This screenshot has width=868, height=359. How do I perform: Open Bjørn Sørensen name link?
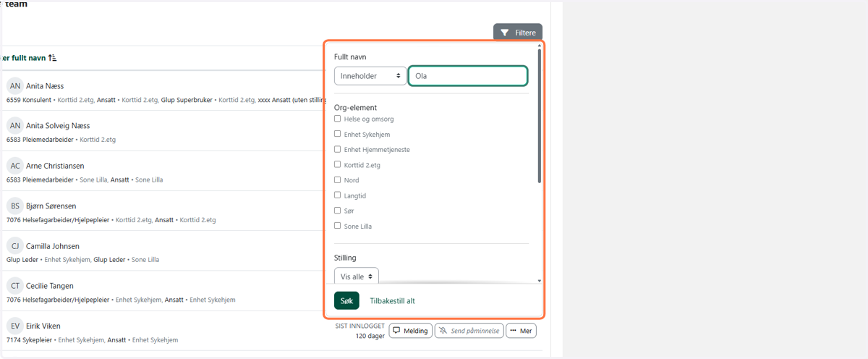coord(51,206)
